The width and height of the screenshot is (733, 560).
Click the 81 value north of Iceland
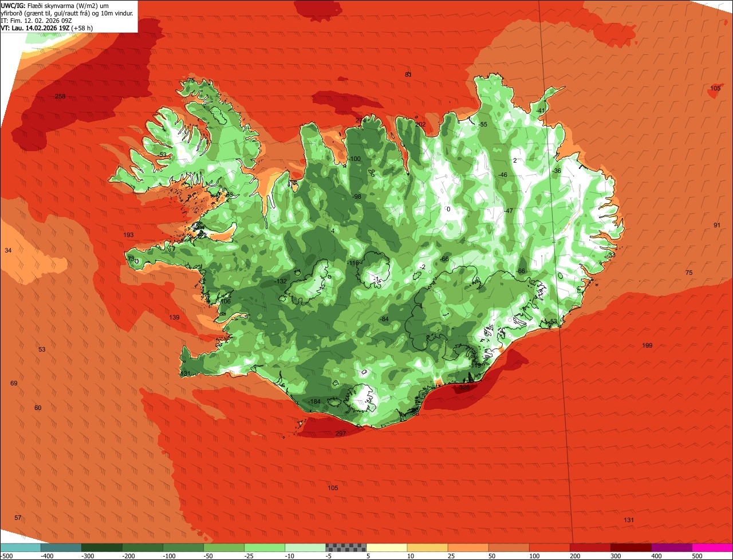(x=408, y=74)
